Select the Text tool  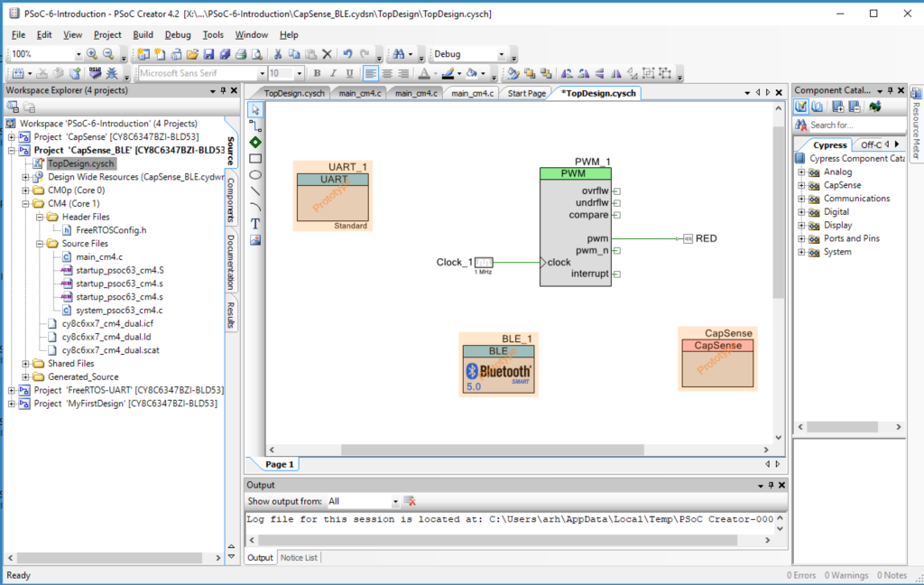pos(255,224)
